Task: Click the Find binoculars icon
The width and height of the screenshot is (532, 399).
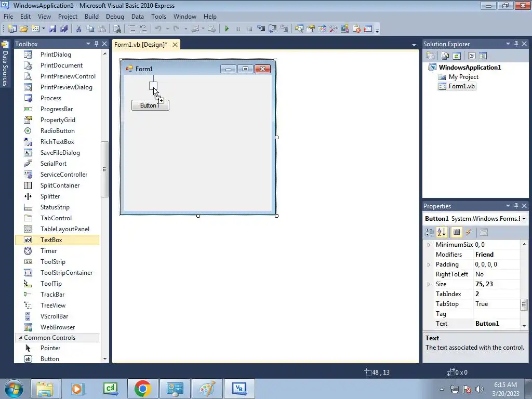Action: click(117, 29)
